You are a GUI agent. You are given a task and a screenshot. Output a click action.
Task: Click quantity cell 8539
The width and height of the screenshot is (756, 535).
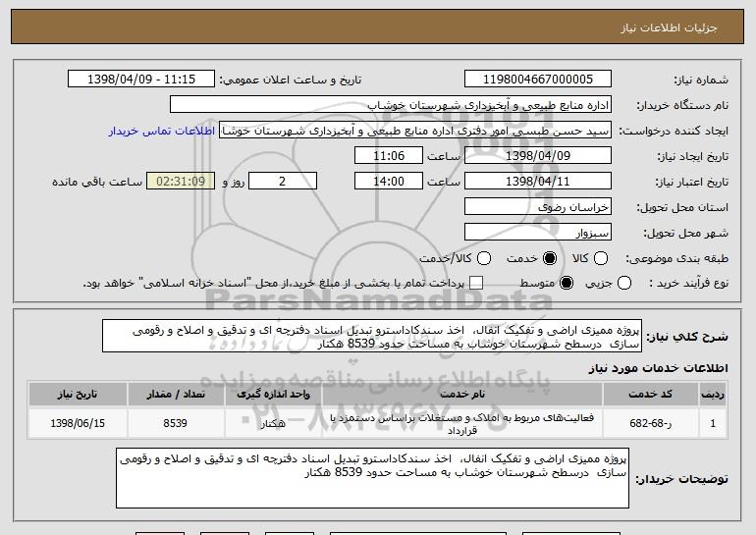pyautogui.click(x=176, y=423)
